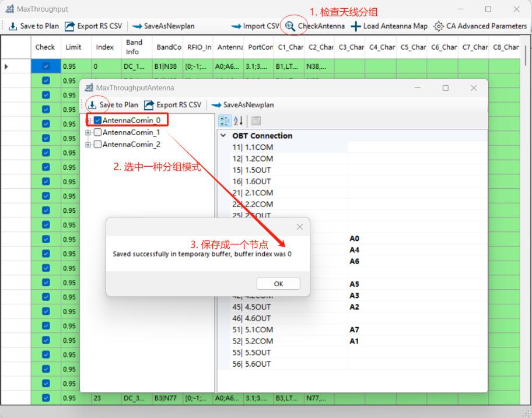Check the AntennaComin_1 checkbox

pyautogui.click(x=98, y=132)
